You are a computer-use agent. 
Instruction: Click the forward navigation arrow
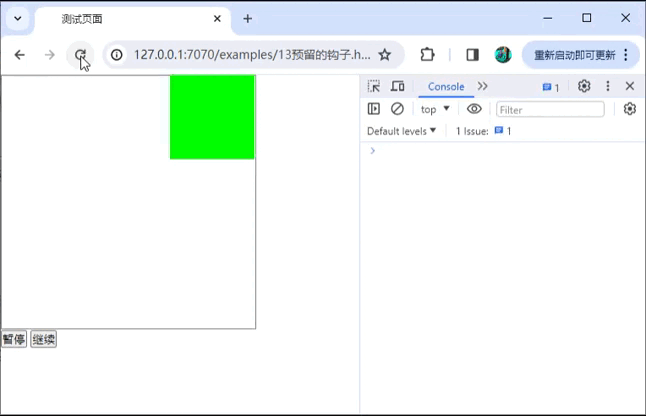(49, 54)
